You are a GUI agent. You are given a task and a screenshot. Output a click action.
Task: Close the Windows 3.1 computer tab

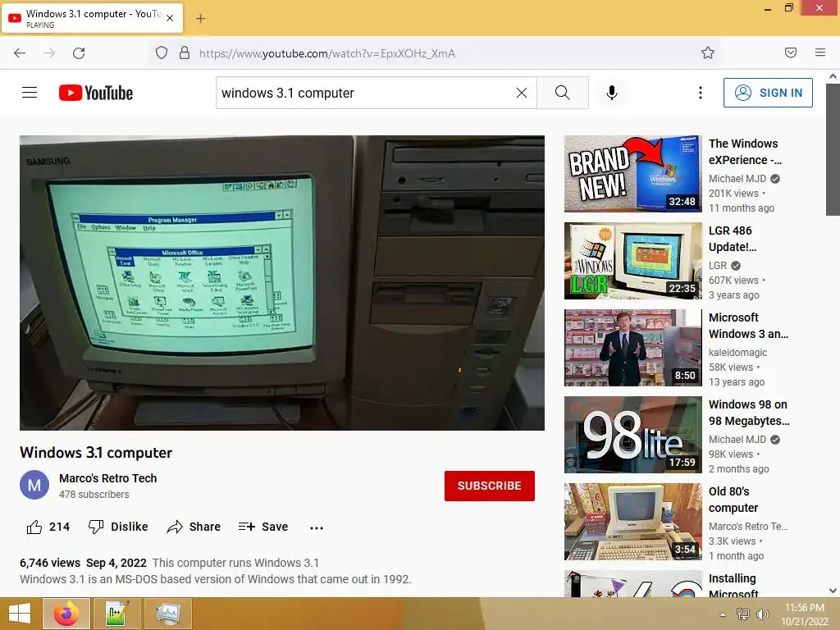[x=170, y=18]
